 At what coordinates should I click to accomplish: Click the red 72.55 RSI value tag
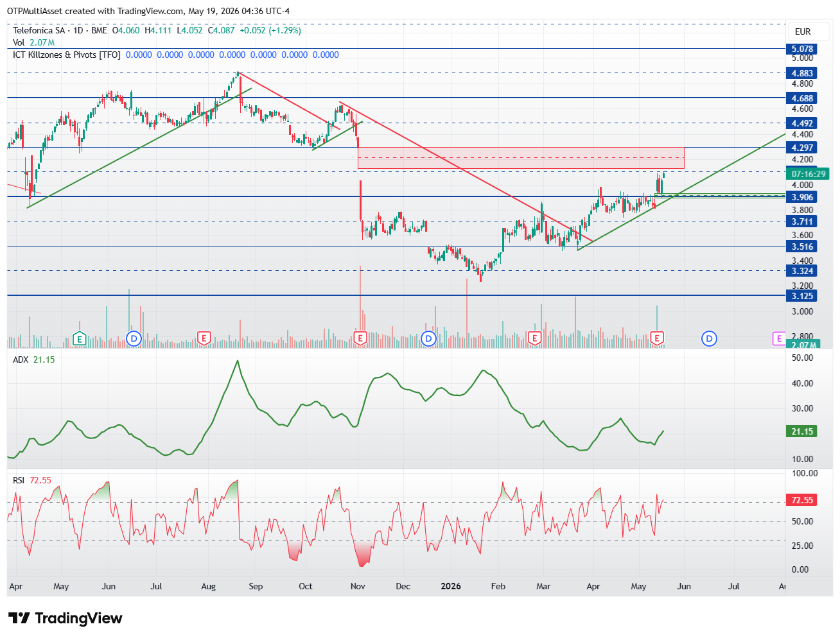802,500
